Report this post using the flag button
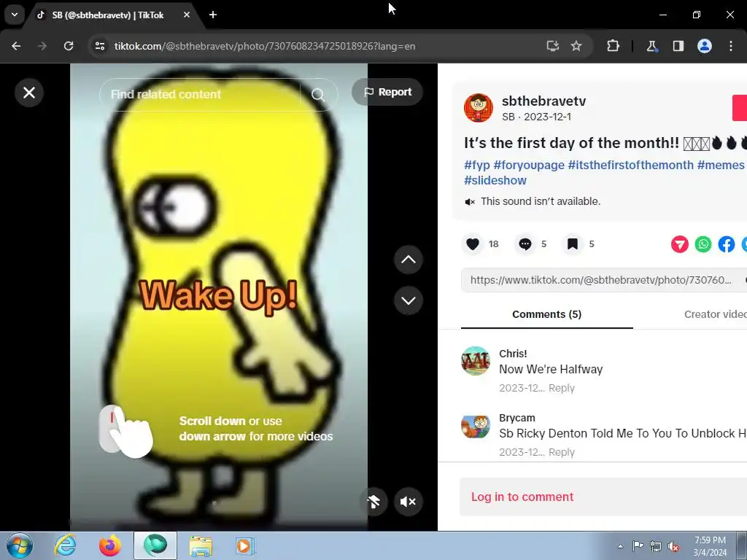 pos(387,92)
